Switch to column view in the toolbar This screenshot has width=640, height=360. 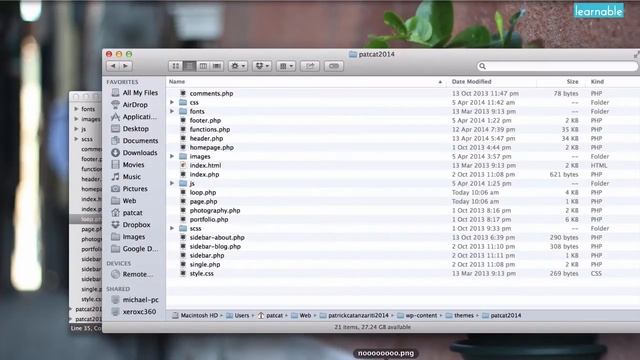[203, 66]
